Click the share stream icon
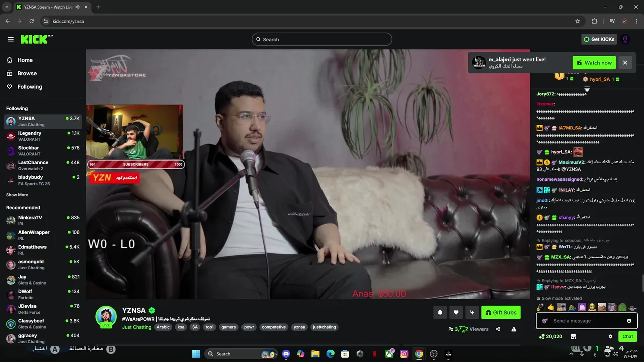Image resolution: width=644 pixels, height=362 pixels. (498, 329)
